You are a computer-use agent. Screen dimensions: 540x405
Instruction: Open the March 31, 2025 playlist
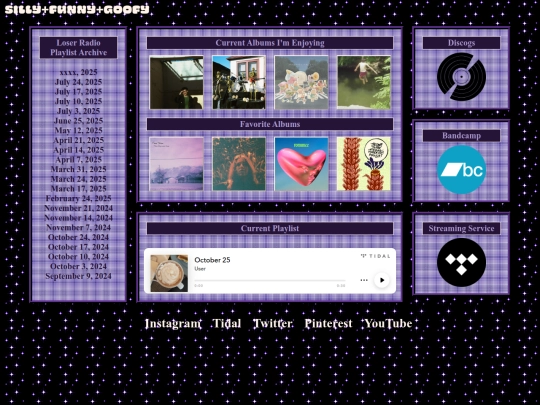79,169
